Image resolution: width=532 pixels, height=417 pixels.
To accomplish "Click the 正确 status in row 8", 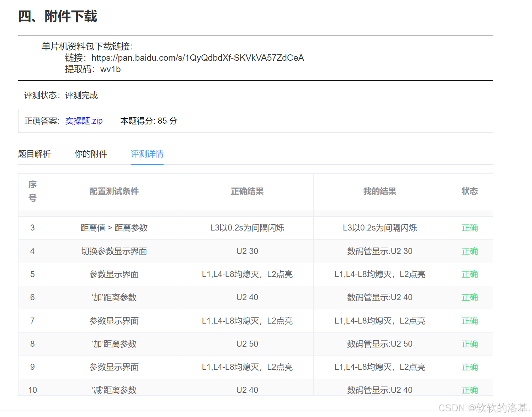I will click(x=469, y=344).
